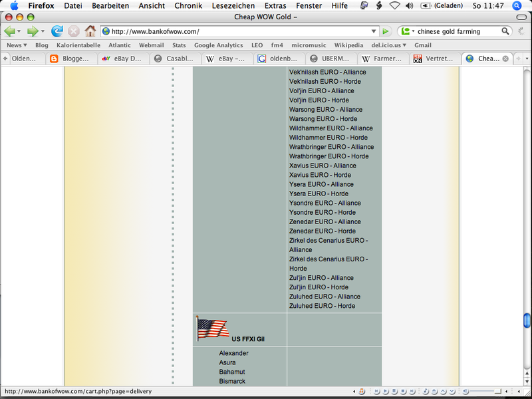Image resolution: width=532 pixels, height=399 pixels.
Task: Open the Gmail bookmark
Action: pyautogui.click(x=423, y=45)
